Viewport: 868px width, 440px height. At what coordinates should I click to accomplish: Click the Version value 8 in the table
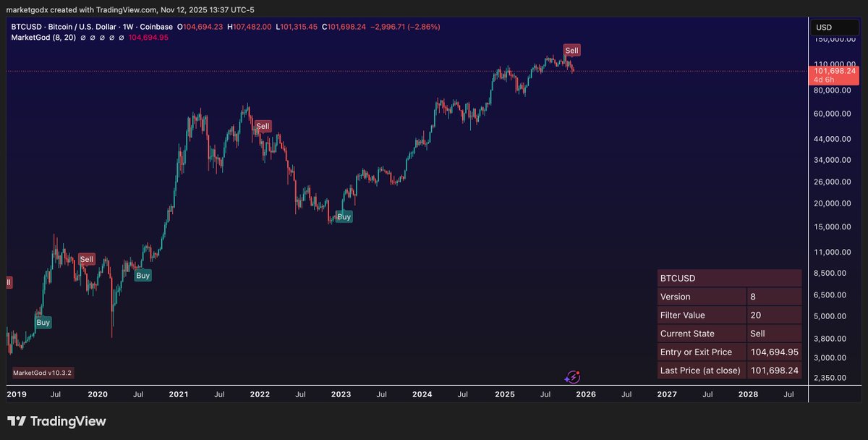[x=775, y=297]
